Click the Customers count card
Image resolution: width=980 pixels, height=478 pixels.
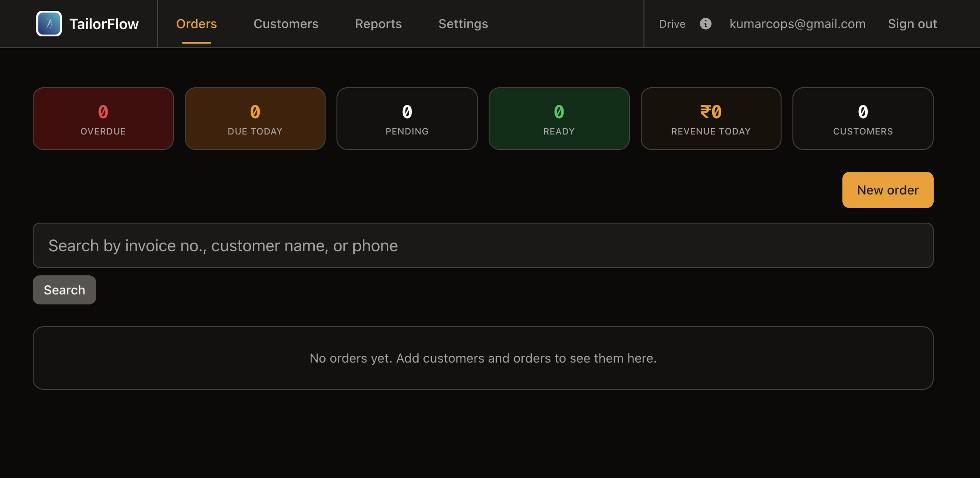863,119
